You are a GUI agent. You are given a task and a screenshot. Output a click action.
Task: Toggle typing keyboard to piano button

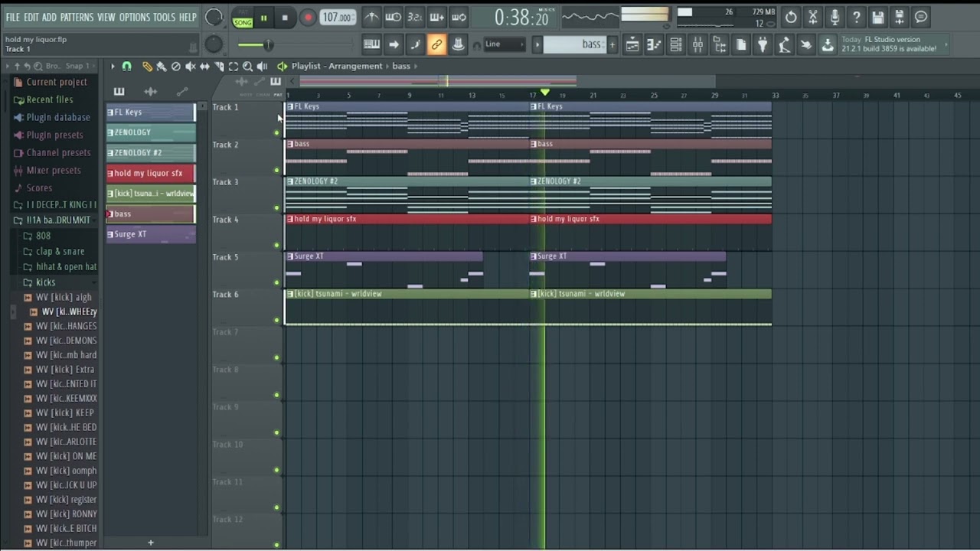[371, 45]
